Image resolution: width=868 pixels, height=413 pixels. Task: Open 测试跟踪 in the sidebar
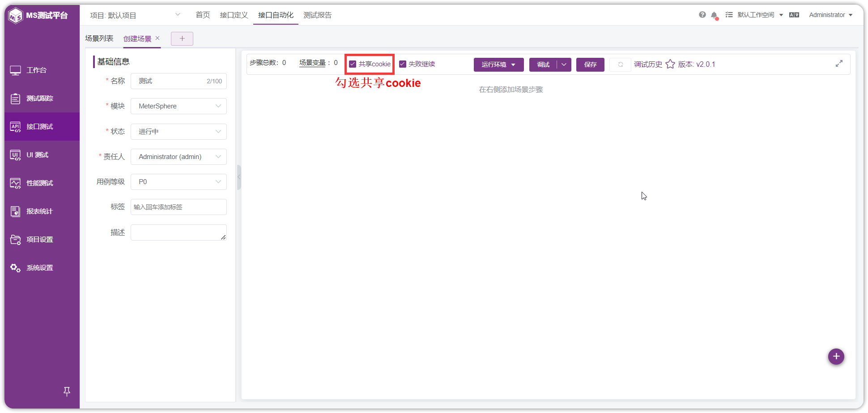coord(42,99)
